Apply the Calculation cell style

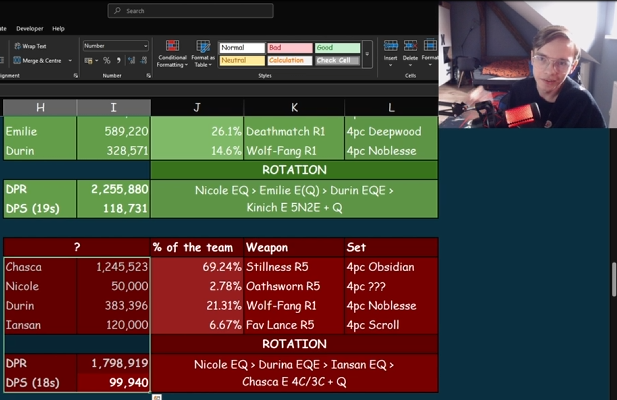tap(290, 61)
